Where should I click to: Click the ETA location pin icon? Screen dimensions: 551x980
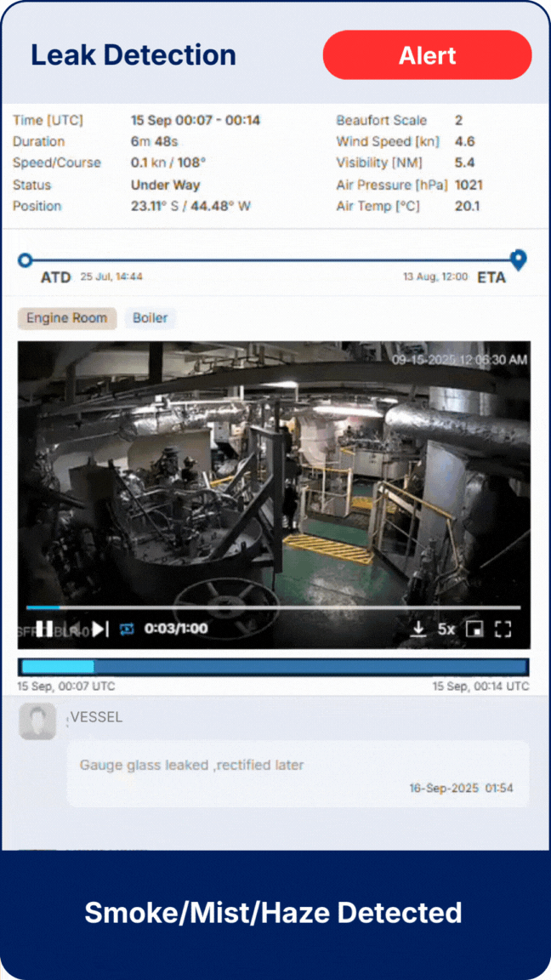click(518, 259)
